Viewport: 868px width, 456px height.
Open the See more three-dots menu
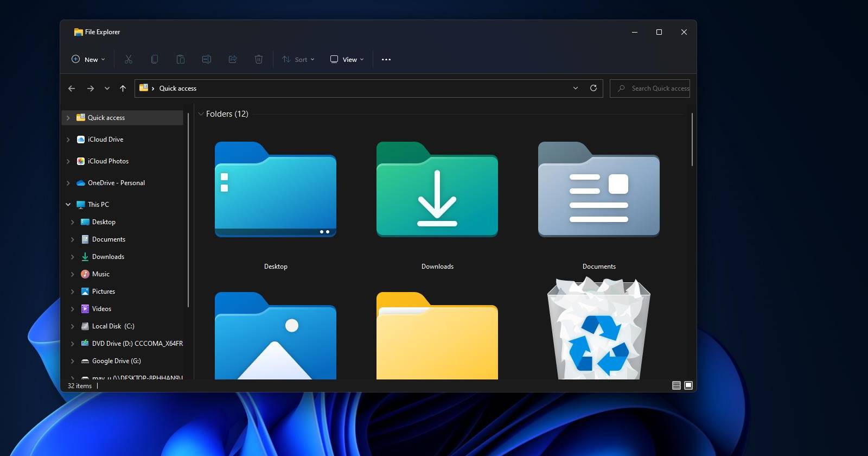(x=386, y=59)
